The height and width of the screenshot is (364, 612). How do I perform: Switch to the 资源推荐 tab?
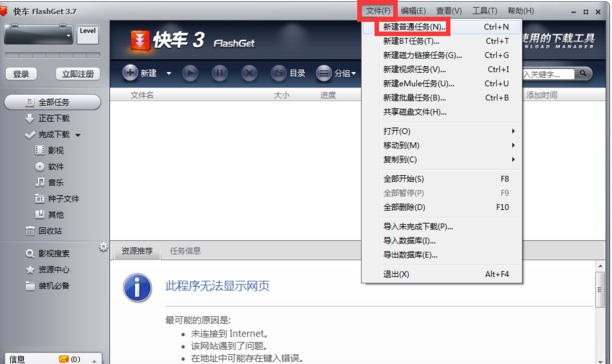coord(137,251)
